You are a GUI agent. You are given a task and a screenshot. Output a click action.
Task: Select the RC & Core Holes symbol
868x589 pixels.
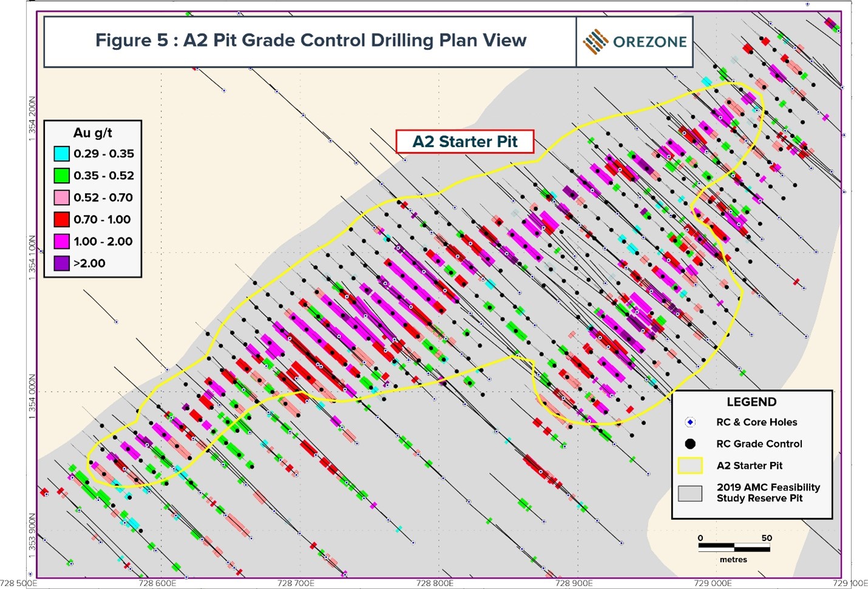pyautogui.click(x=689, y=422)
